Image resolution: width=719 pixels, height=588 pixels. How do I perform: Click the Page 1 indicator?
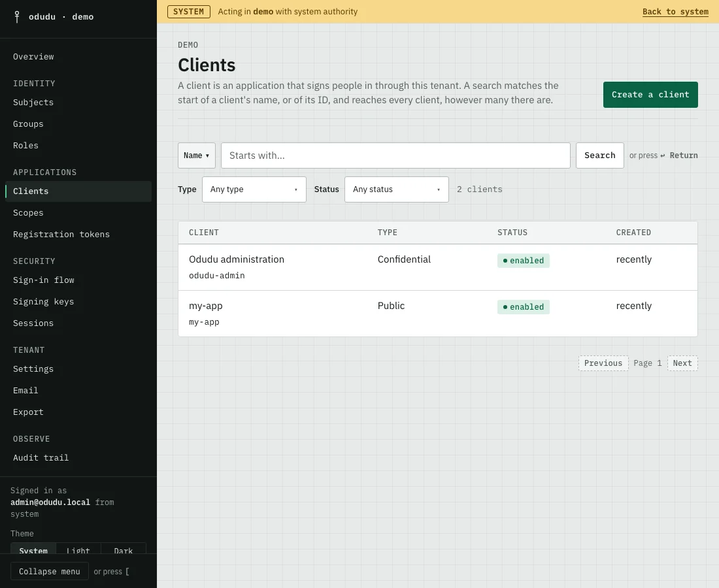click(x=648, y=363)
